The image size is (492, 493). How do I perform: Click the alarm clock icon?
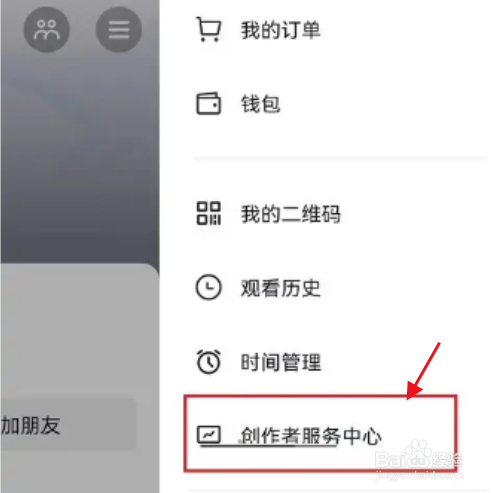pos(209,362)
